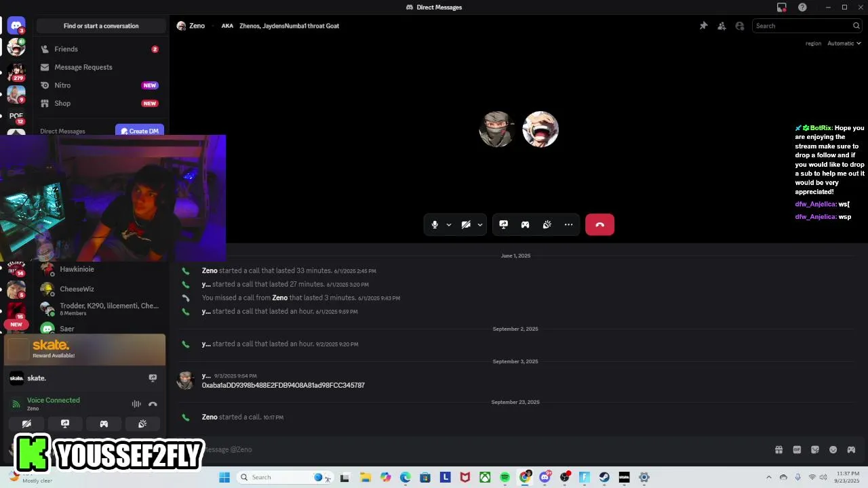
Task: Stream skate. from the activity panel
Action: (153, 378)
